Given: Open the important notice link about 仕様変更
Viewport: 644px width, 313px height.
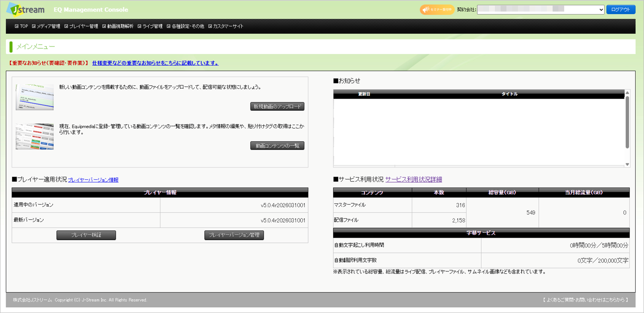Looking at the screenshot, I should coord(155,63).
